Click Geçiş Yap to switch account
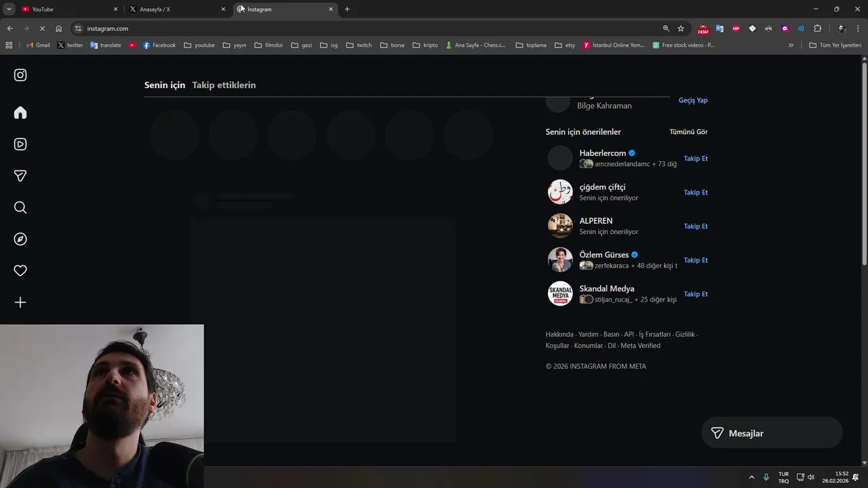868x488 pixels. tap(693, 100)
